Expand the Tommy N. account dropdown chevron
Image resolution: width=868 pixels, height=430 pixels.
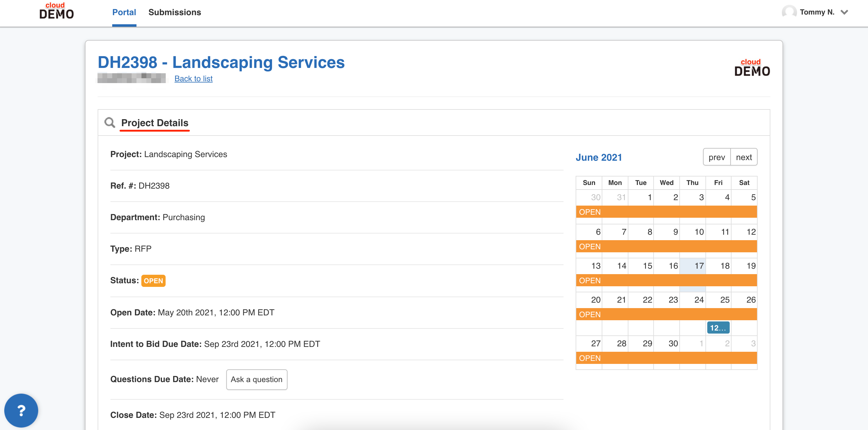[x=844, y=12]
